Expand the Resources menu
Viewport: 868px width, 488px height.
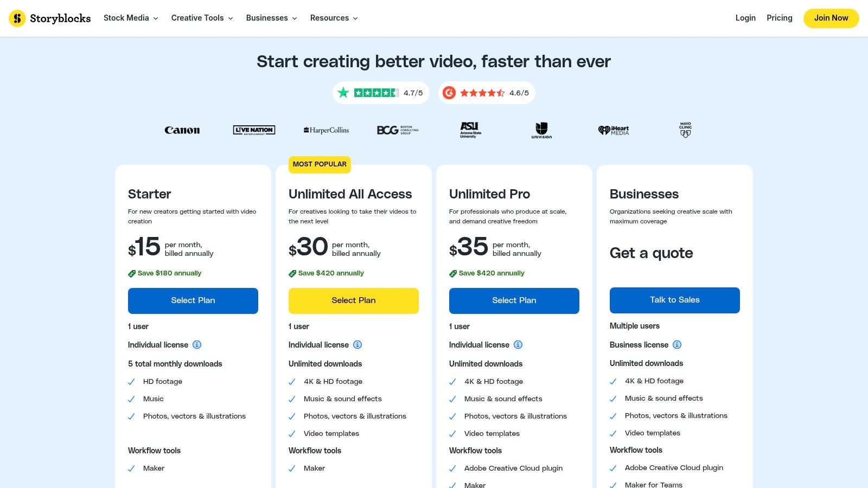tap(334, 18)
